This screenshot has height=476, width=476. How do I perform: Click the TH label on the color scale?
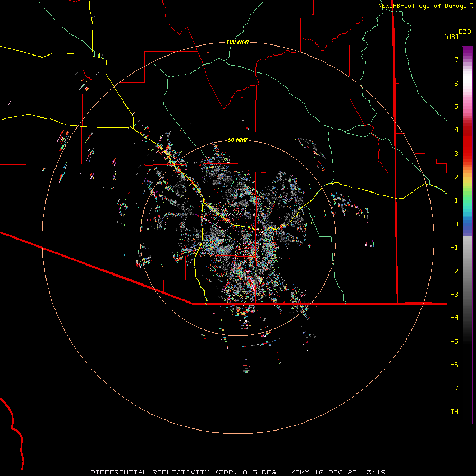click(454, 411)
